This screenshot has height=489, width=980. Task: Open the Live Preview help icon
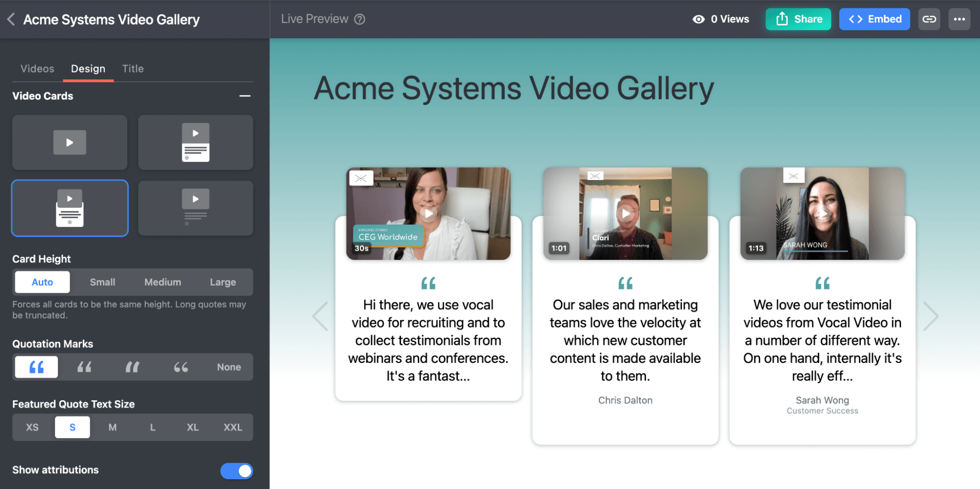pos(360,19)
